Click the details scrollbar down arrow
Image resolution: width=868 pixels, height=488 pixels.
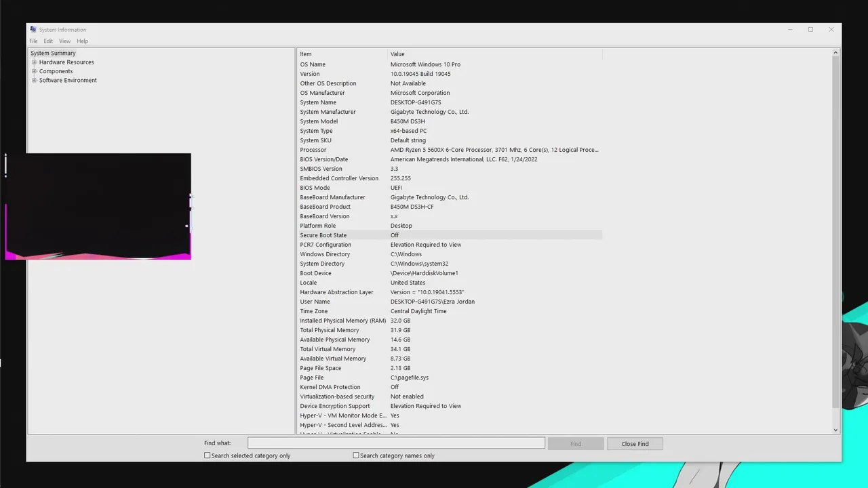coord(835,430)
